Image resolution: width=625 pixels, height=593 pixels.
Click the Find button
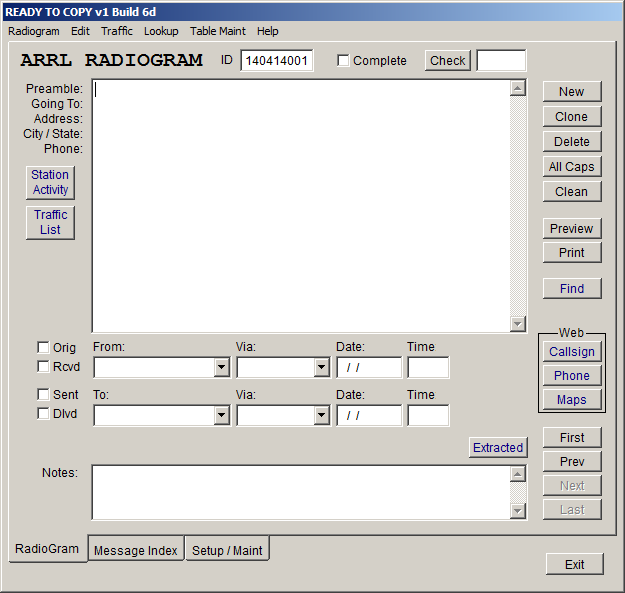coord(572,289)
